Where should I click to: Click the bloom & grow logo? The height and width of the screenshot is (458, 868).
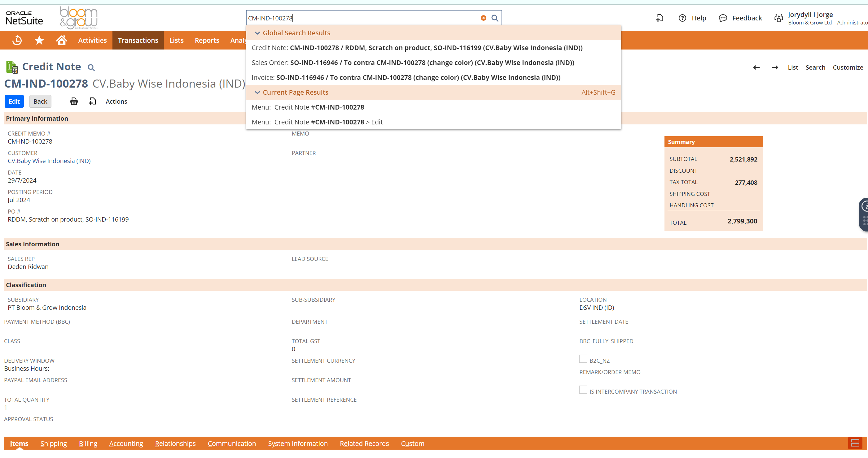[78, 18]
